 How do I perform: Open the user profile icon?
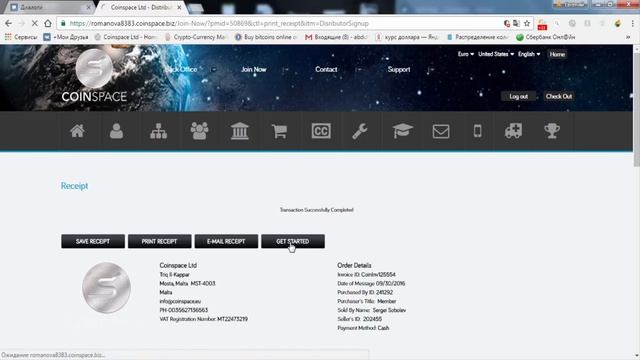[116, 131]
